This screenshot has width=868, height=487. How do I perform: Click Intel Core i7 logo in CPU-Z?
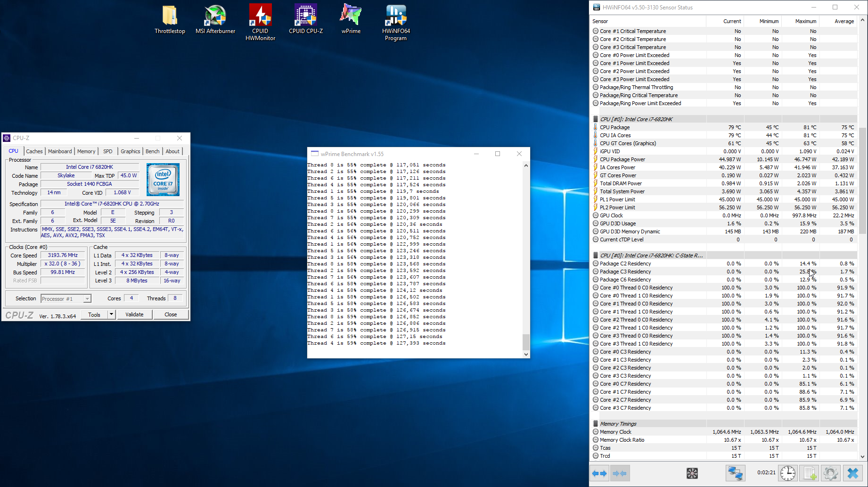point(163,180)
